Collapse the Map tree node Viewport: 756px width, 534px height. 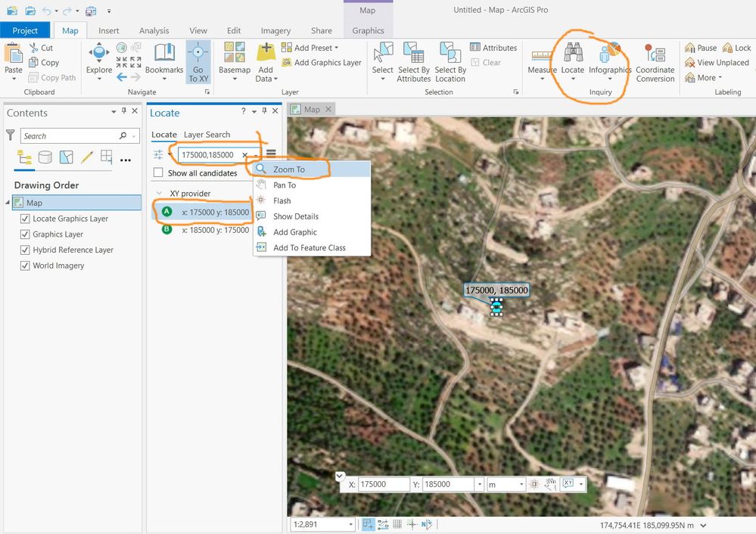[8, 203]
